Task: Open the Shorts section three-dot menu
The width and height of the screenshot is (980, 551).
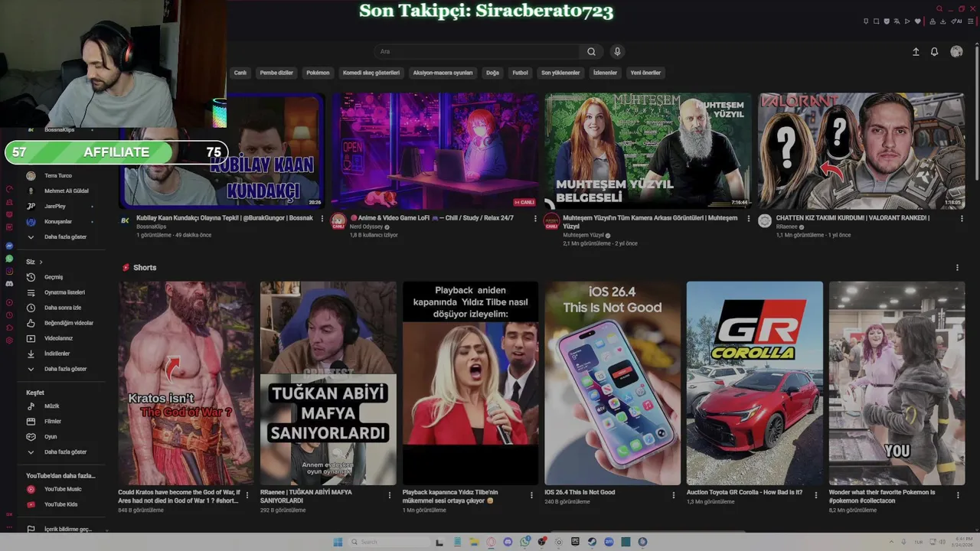Action: (957, 268)
